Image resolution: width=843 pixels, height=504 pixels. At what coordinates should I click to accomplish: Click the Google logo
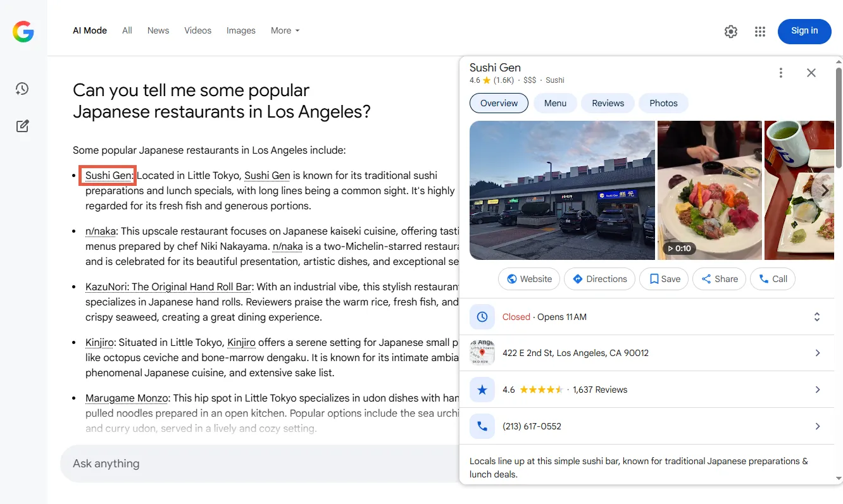click(23, 31)
